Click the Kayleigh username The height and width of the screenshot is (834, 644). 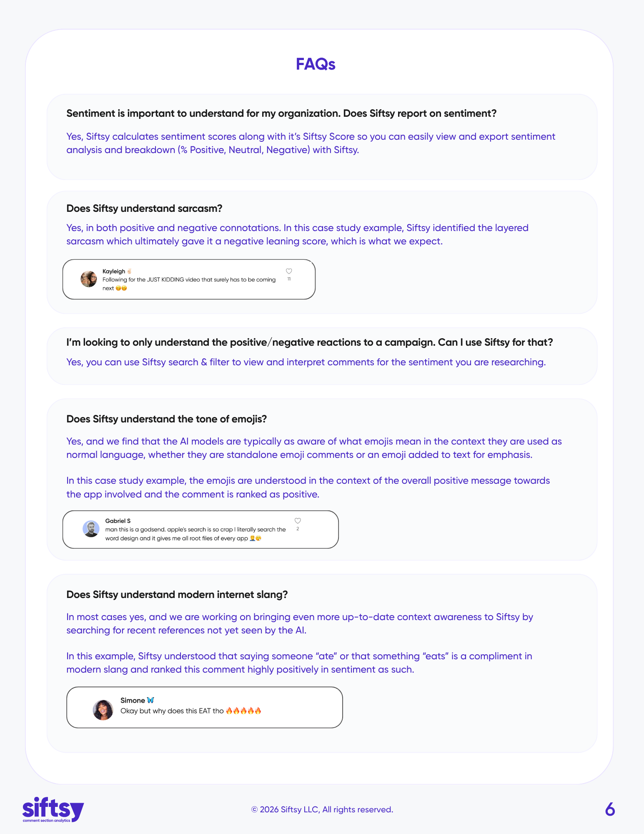pos(114,271)
